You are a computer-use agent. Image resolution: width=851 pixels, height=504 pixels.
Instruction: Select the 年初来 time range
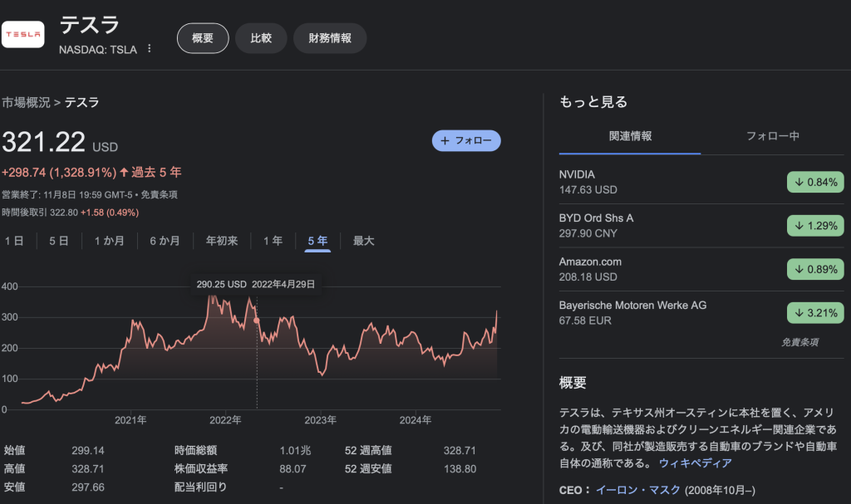point(222,241)
